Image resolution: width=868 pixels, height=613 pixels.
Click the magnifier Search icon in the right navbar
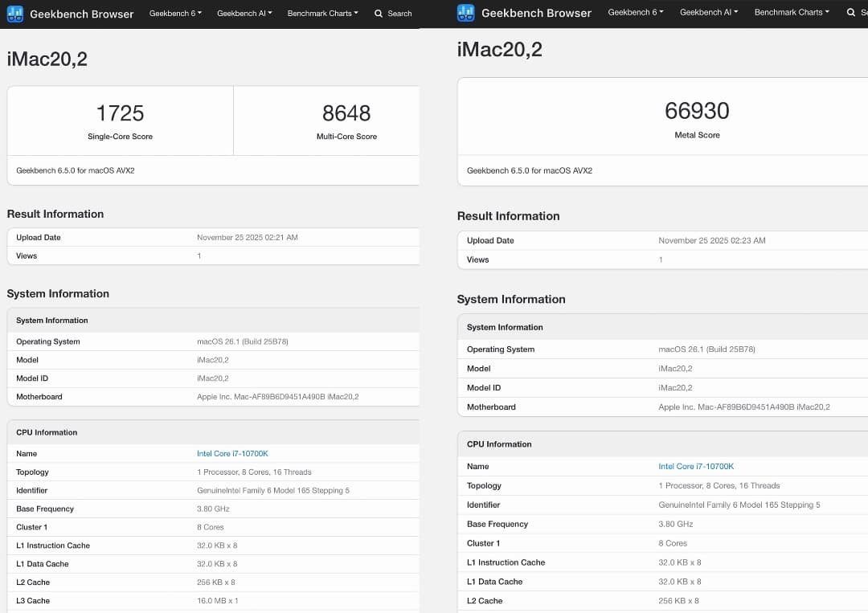pos(850,12)
